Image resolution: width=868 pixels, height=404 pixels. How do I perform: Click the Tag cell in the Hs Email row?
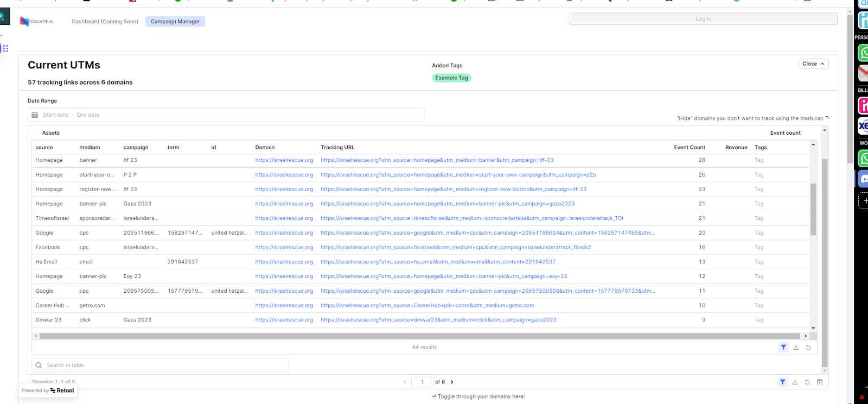[x=759, y=262]
